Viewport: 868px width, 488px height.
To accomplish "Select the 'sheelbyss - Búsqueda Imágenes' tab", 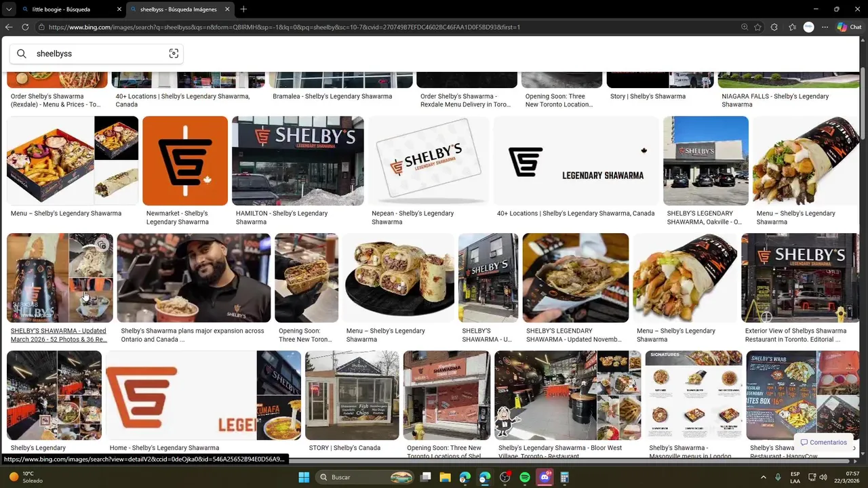I will (x=178, y=9).
